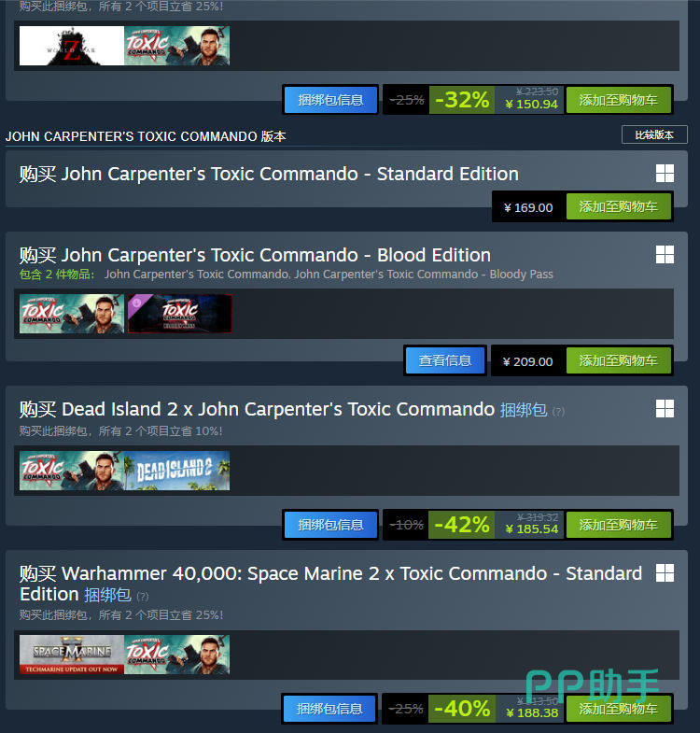Screen dimensions: 700x733
Task: Click Windows icon on Dead Island 2 bundle
Action: 665,409
